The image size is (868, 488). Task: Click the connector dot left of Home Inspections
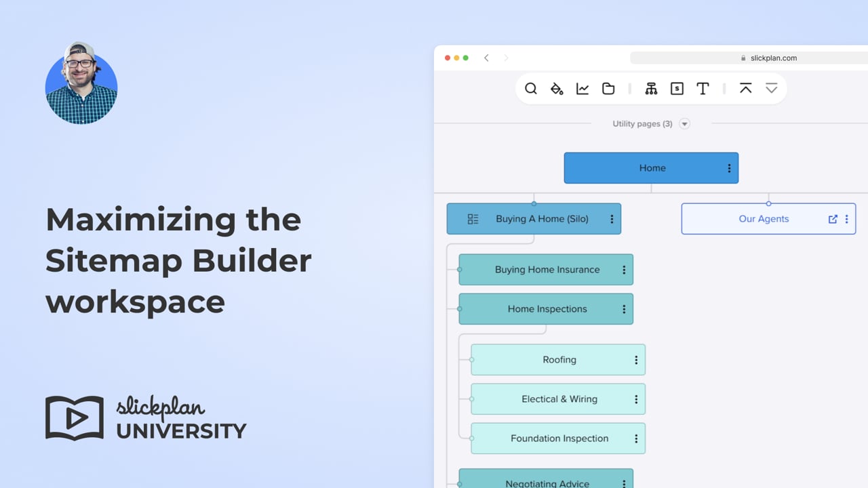459,309
